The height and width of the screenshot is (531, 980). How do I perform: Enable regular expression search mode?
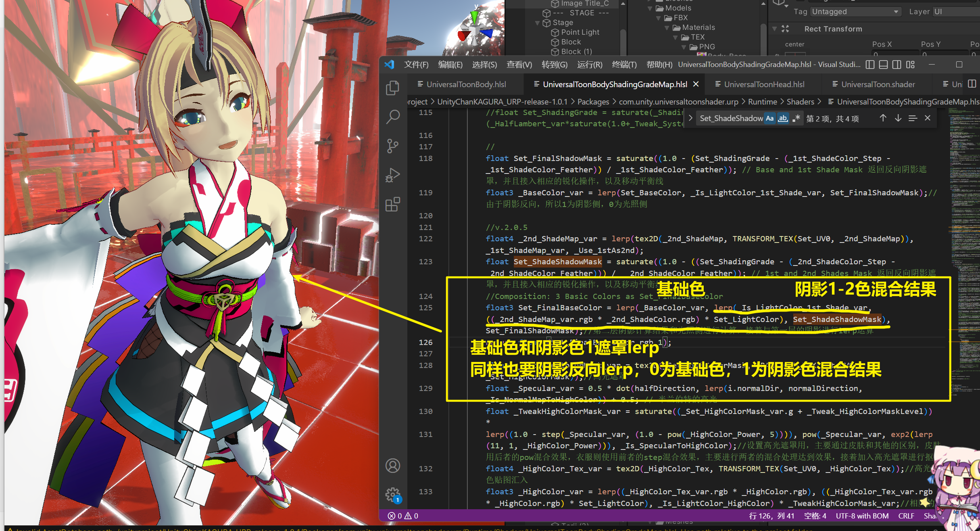click(x=797, y=118)
